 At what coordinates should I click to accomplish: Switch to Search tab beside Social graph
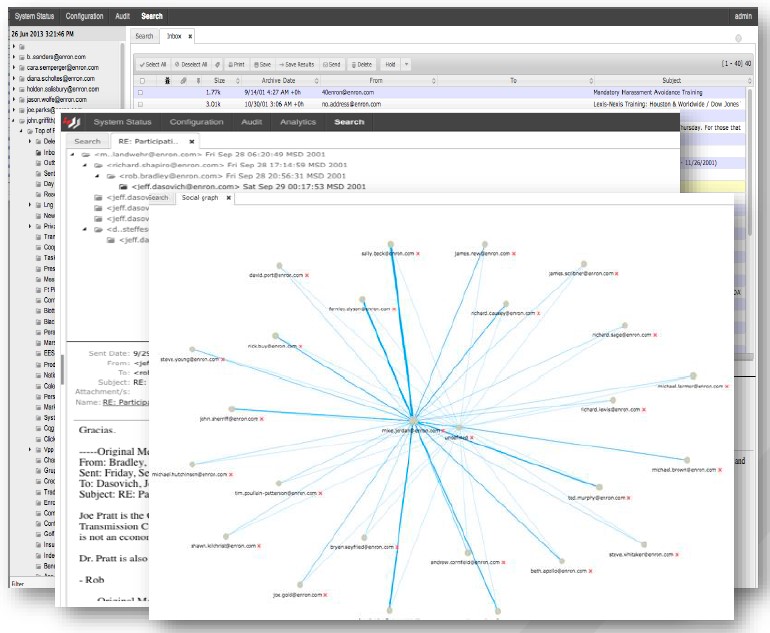[x=159, y=197]
